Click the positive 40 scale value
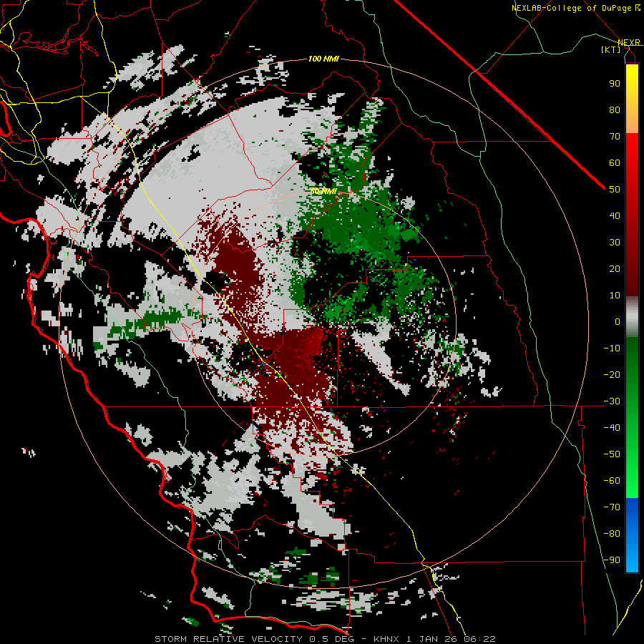Viewport: 644px width, 644px height. [615, 216]
